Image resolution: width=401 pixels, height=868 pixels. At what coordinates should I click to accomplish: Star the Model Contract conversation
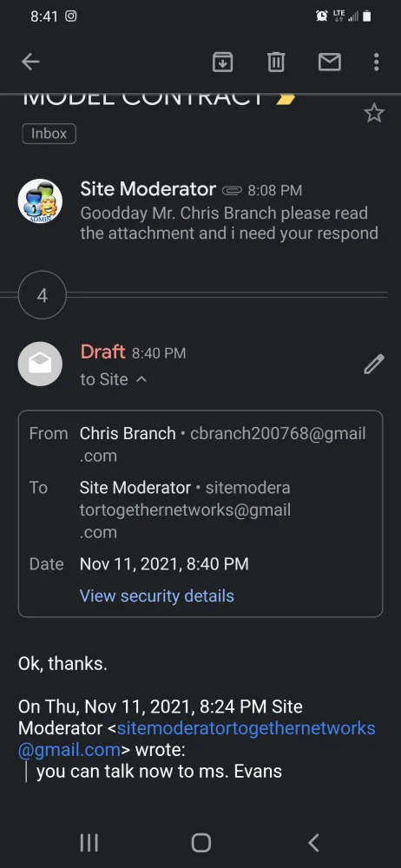374,113
